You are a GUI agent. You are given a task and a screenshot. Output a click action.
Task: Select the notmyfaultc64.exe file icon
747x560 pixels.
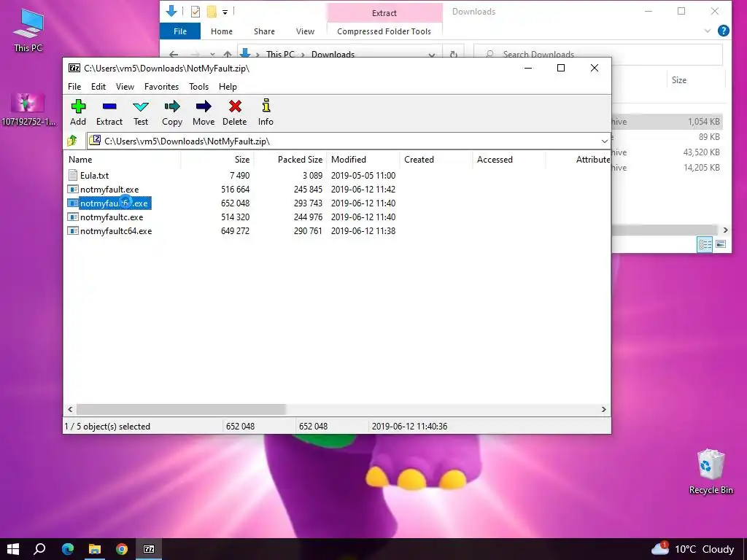click(72, 231)
